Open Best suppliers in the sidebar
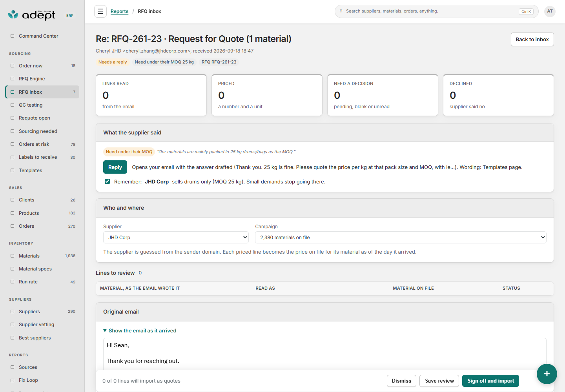Screen dimensions: 565x392 pyautogui.click(x=42, y=338)
